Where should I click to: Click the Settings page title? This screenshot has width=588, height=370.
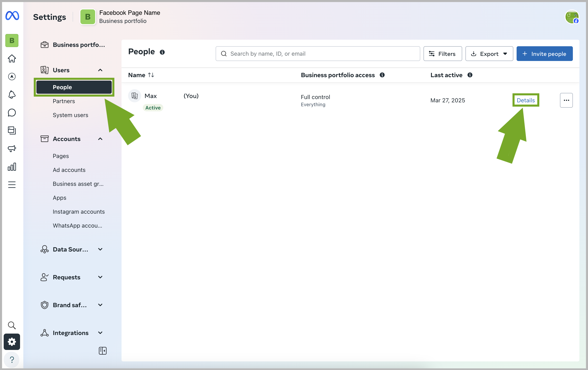(50, 17)
